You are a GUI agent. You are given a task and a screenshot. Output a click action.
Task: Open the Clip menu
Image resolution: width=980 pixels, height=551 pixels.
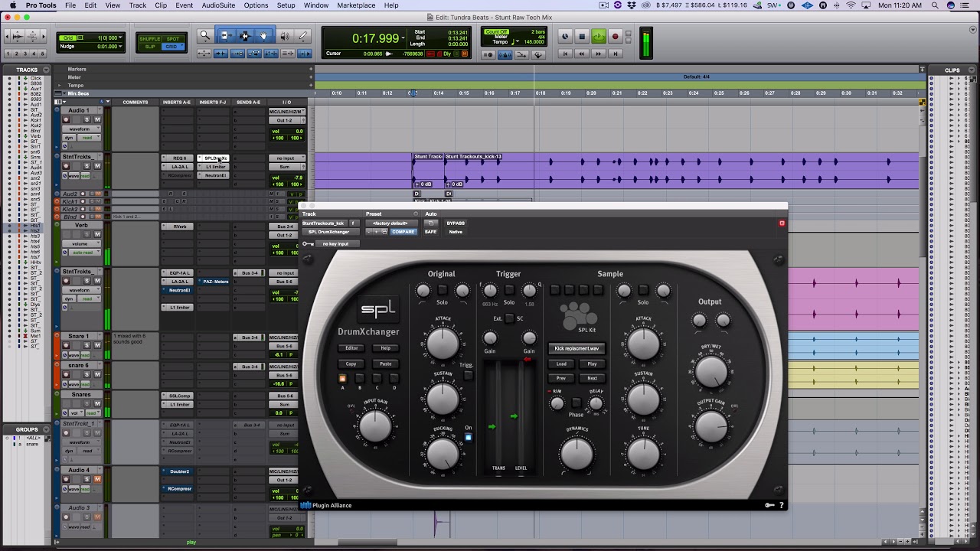coord(161,5)
